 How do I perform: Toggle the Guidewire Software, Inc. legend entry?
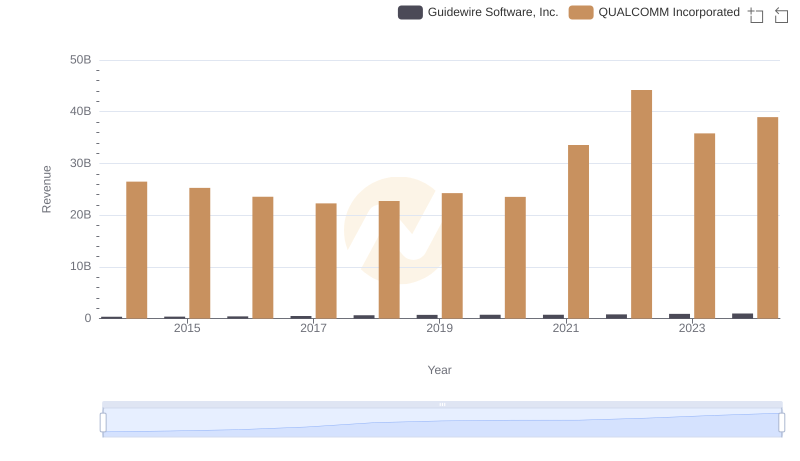pyautogui.click(x=478, y=12)
